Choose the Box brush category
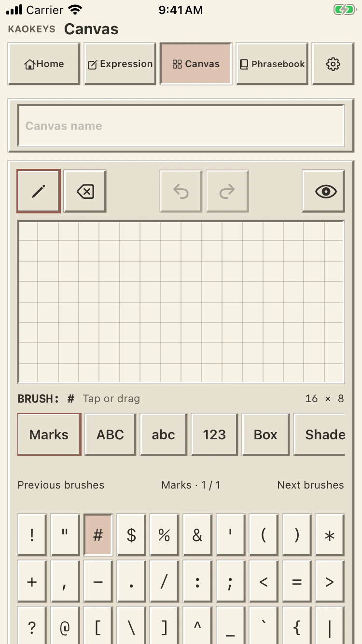Image resolution: width=362 pixels, height=644 pixels. click(x=265, y=434)
